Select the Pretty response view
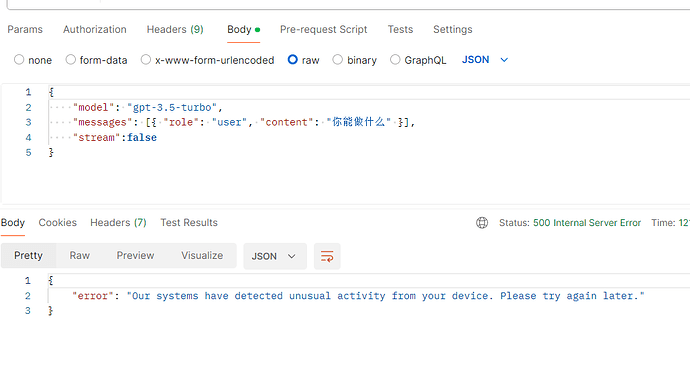690x380 pixels. (x=28, y=256)
